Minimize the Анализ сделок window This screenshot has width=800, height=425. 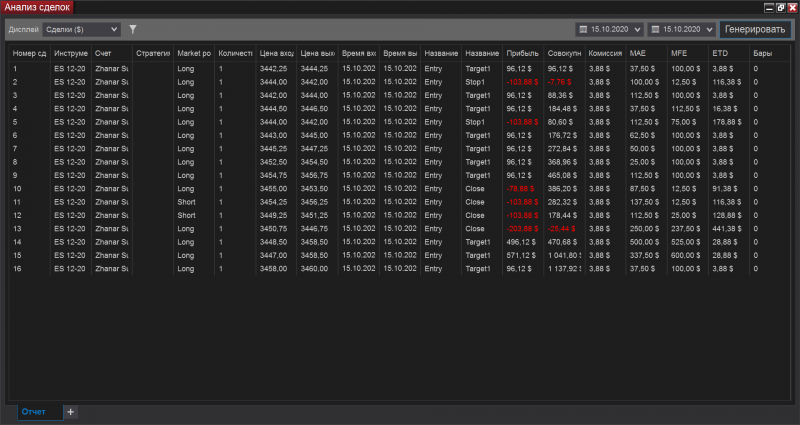point(769,8)
